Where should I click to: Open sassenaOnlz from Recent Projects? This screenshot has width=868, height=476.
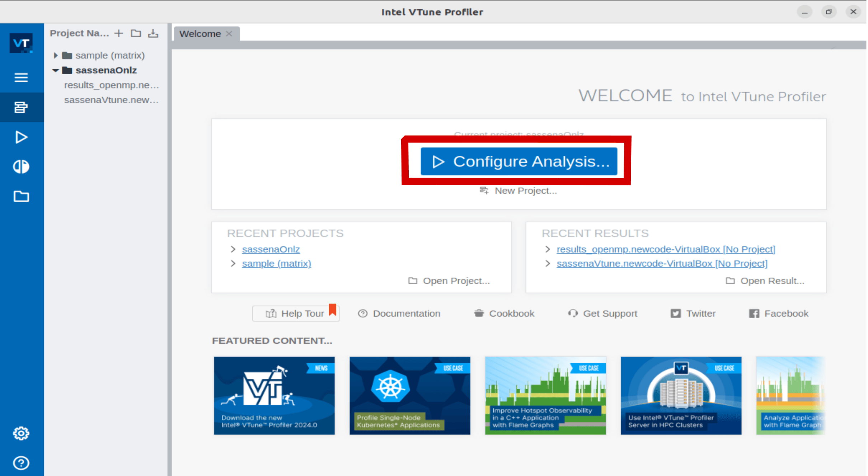point(271,249)
